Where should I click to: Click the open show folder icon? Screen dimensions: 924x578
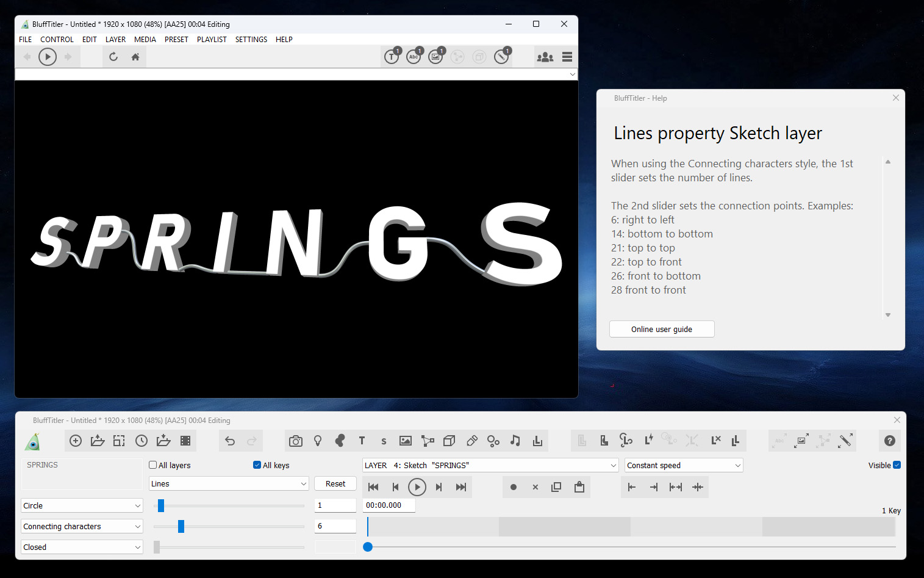point(98,441)
